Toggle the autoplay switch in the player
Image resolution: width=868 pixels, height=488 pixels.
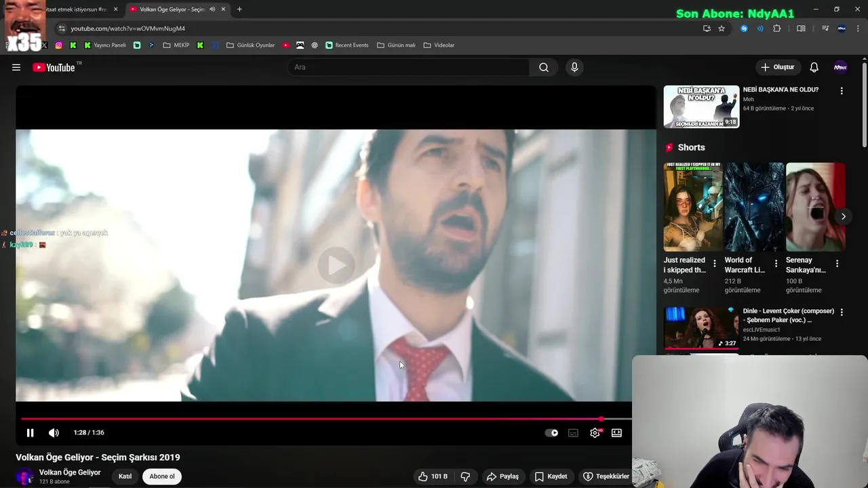(x=552, y=432)
